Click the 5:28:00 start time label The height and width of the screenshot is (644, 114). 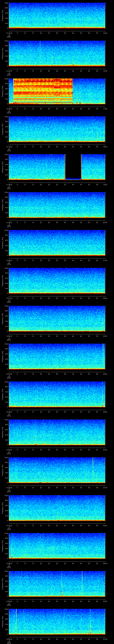point(9,563)
